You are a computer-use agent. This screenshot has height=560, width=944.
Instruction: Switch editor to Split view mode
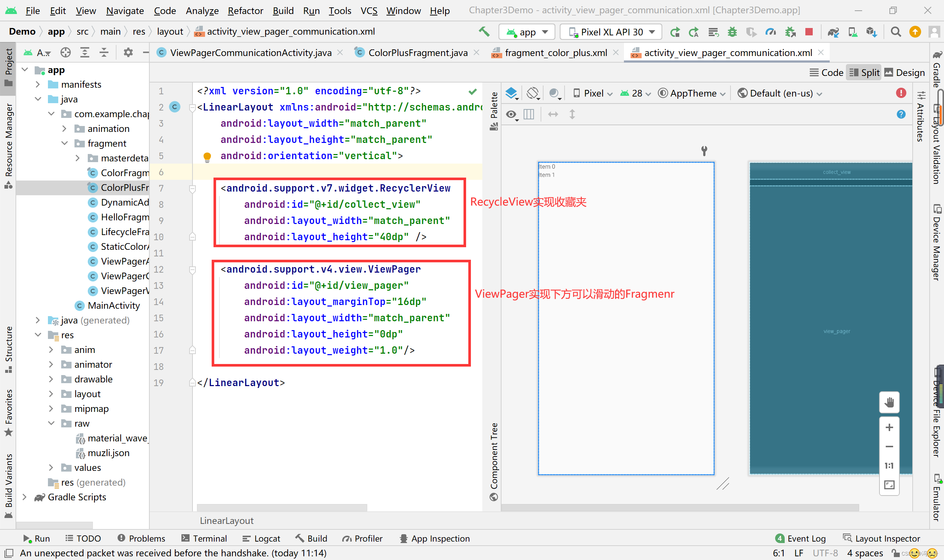click(864, 73)
